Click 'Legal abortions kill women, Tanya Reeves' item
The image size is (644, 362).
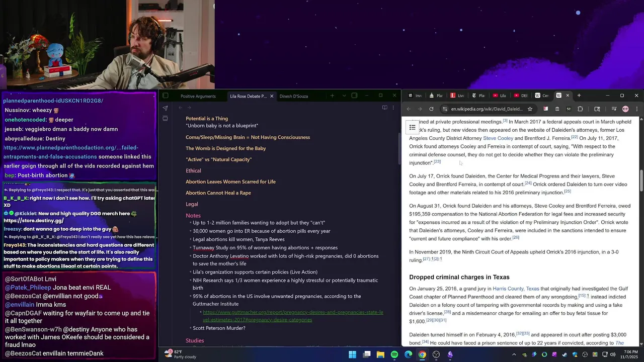pos(238,239)
